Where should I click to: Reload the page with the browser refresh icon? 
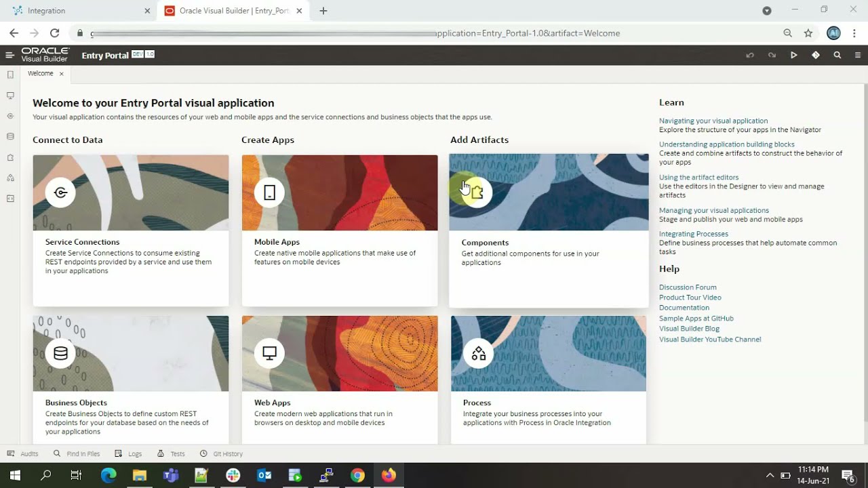(55, 33)
